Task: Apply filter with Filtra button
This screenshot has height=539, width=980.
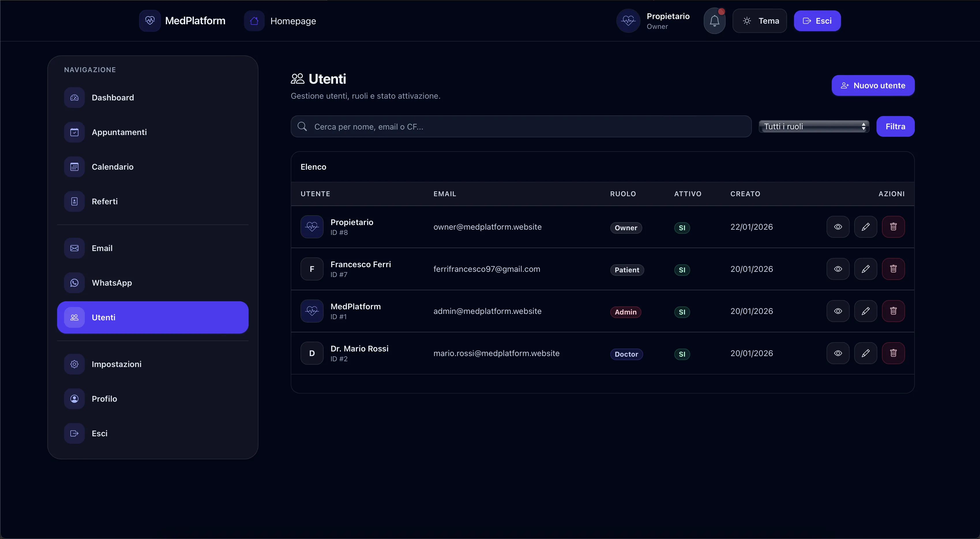Action: 895,126
